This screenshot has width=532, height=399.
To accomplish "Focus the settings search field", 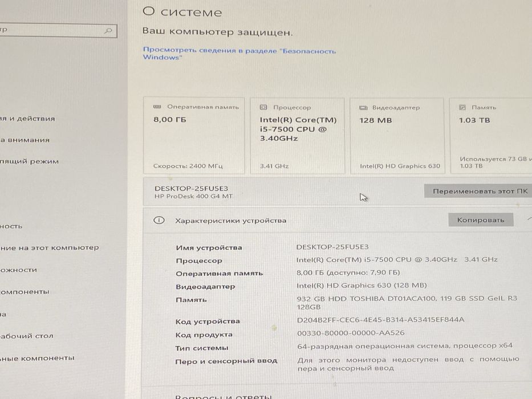I will (x=58, y=31).
